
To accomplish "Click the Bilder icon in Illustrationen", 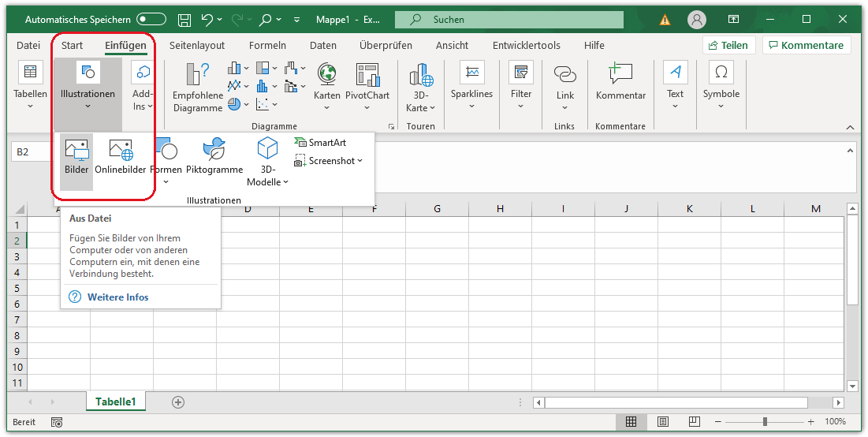I will [76, 151].
